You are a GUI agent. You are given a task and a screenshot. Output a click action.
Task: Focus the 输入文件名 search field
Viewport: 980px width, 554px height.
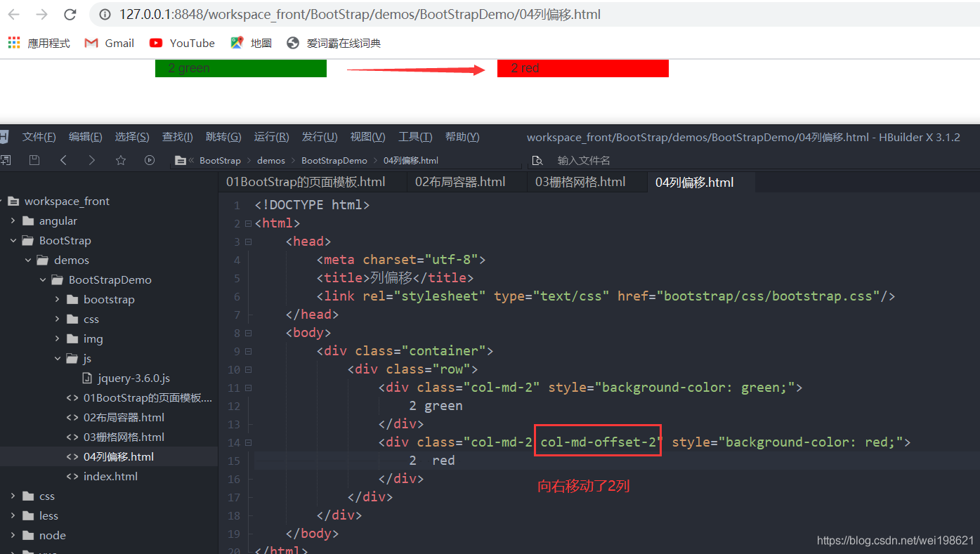tap(584, 160)
